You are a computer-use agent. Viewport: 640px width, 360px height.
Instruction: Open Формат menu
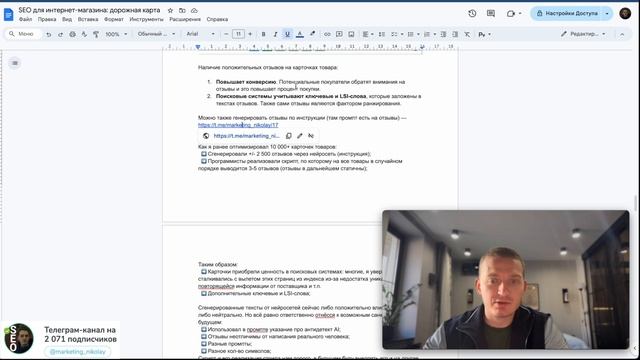114,19
